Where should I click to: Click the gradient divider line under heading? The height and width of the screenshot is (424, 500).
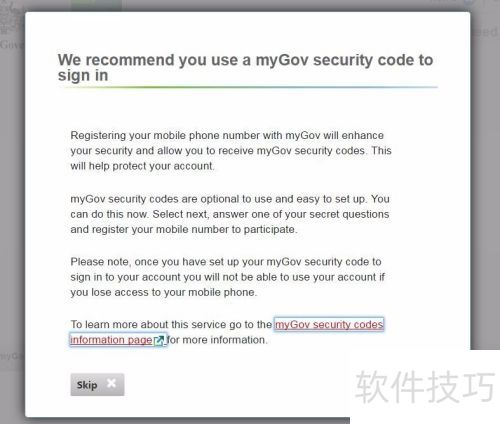tap(248, 87)
